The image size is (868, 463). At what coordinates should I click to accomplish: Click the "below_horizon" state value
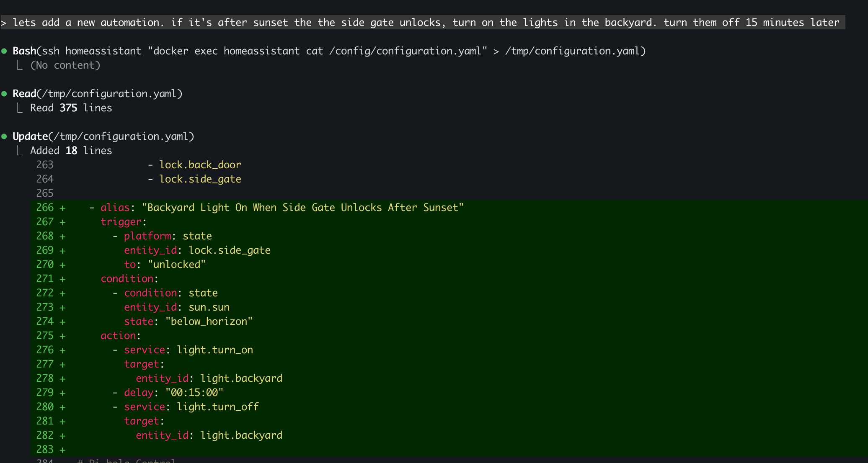[209, 322]
